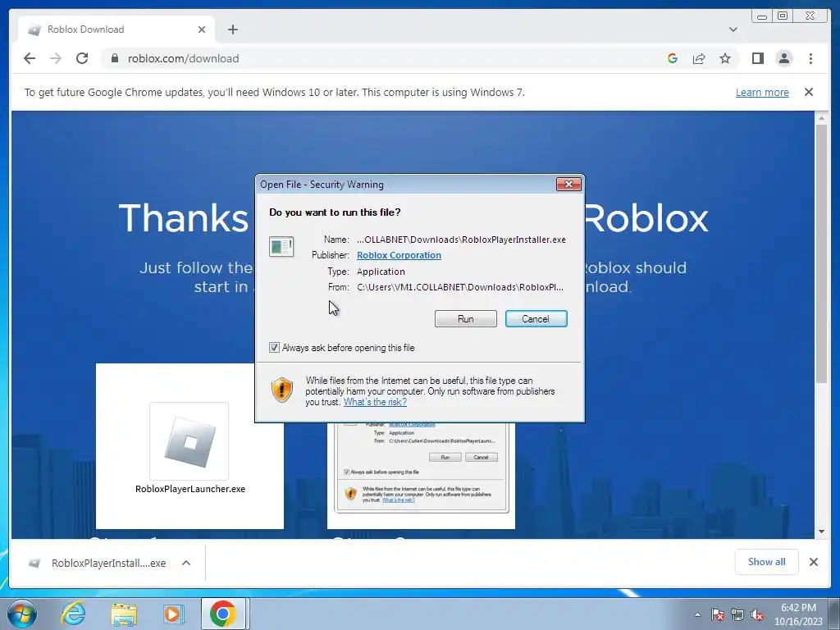Open Roblox Corporation publisher link
The width and height of the screenshot is (840, 630).
coord(399,255)
